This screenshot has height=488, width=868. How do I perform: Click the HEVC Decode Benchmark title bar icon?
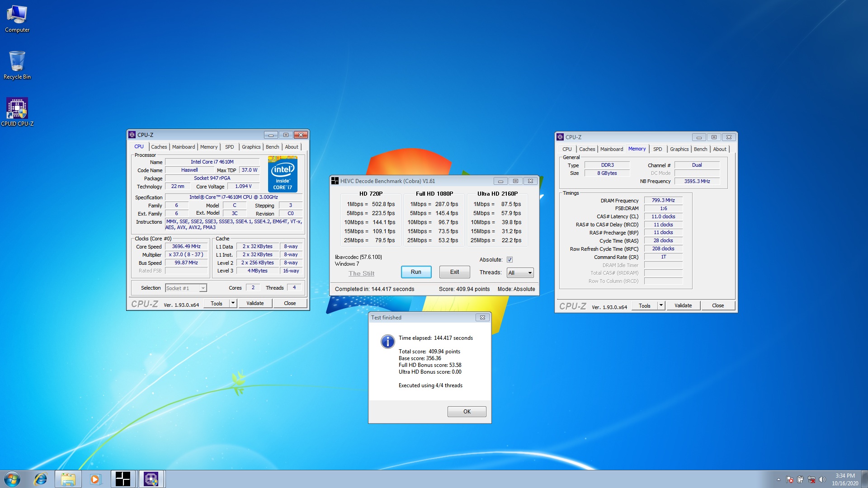tap(335, 181)
